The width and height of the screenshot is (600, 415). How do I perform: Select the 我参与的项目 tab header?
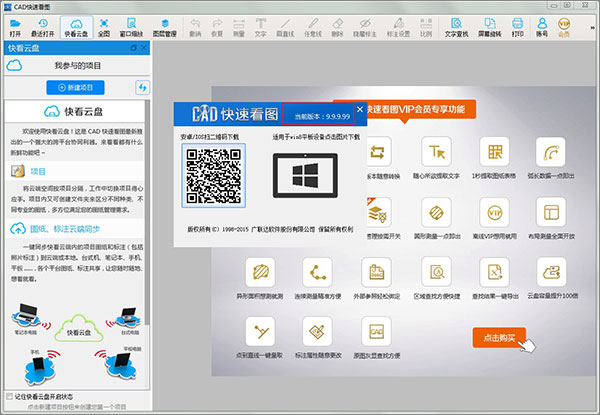(x=78, y=65)
